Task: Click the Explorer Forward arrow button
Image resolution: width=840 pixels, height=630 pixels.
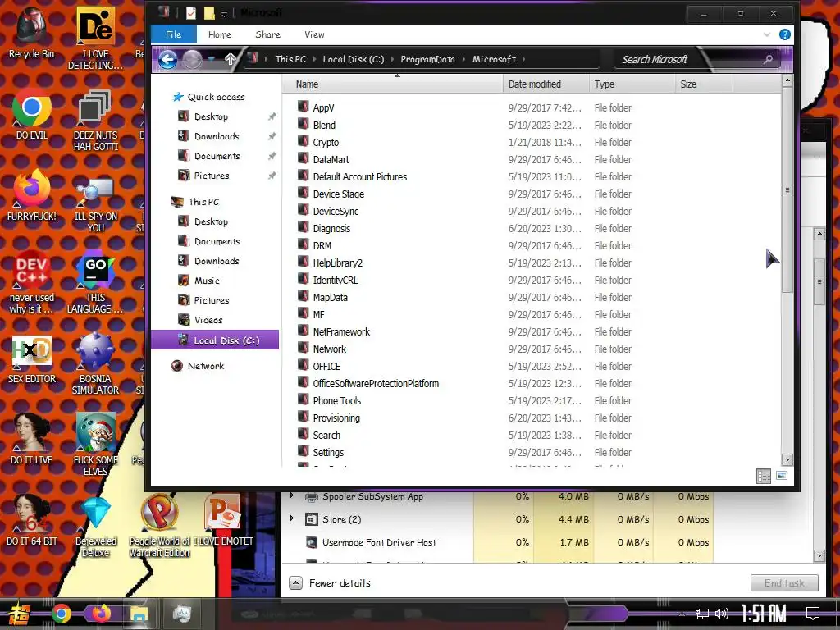Action: click(192, 59)
